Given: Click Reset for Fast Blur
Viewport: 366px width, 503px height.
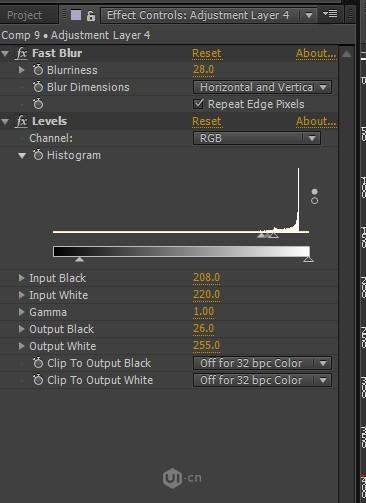Looking at the screenshot, I should (x=207, y=53).
